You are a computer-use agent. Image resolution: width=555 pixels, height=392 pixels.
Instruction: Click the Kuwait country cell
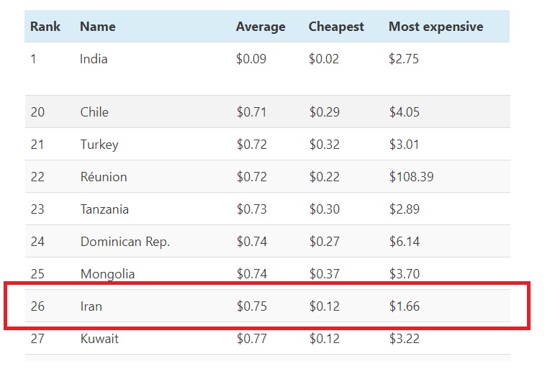(x=99, y=339)
